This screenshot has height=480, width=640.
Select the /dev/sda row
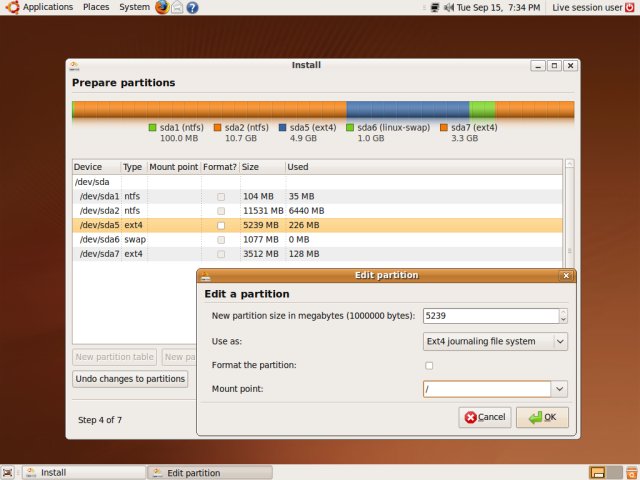click(317, 182)
